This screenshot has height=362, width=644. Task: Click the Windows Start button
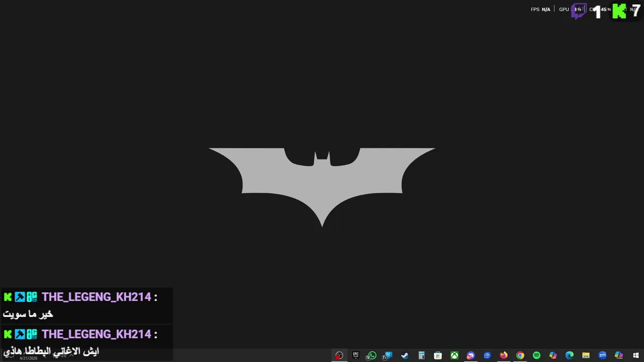tap(636, 355)
